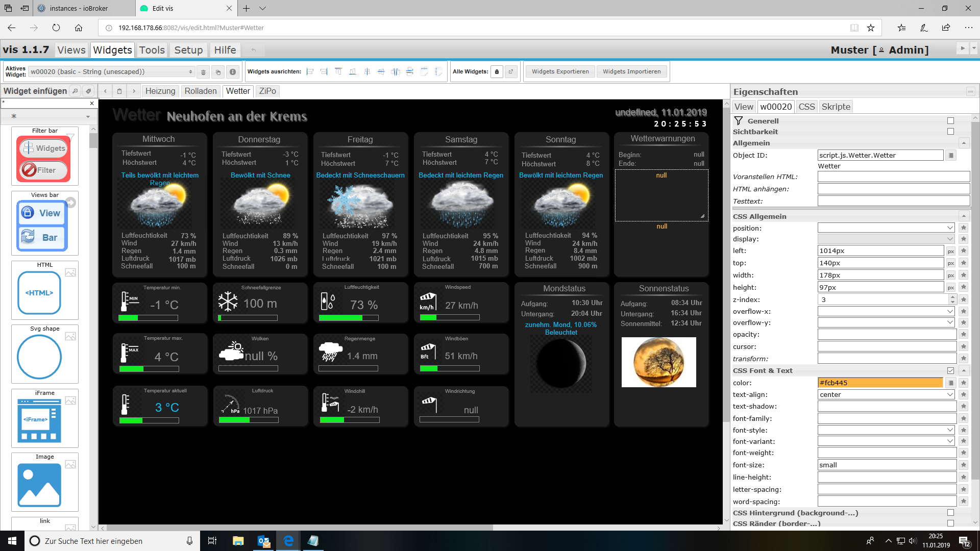Screen dimensions: 980x551
Task: Open the Aktives Widget selector dropdown
Action: pos(111,72)
